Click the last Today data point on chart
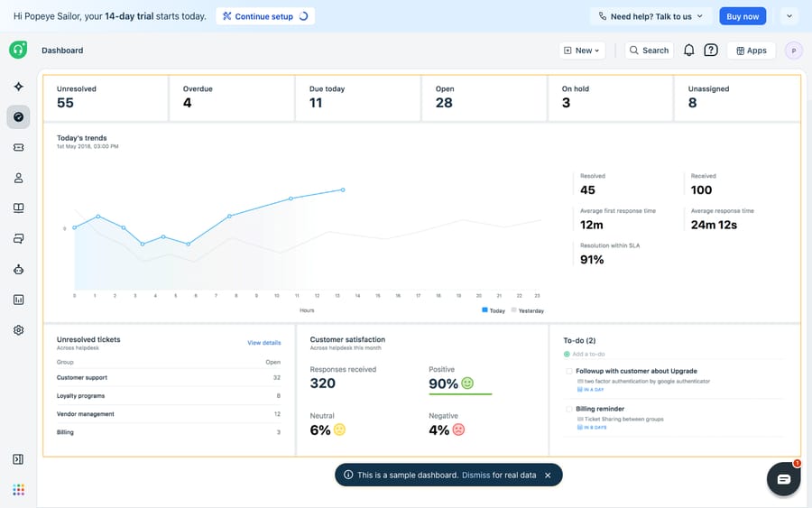The width and height of the screenshot is (812, 508). tap(343, 190)
